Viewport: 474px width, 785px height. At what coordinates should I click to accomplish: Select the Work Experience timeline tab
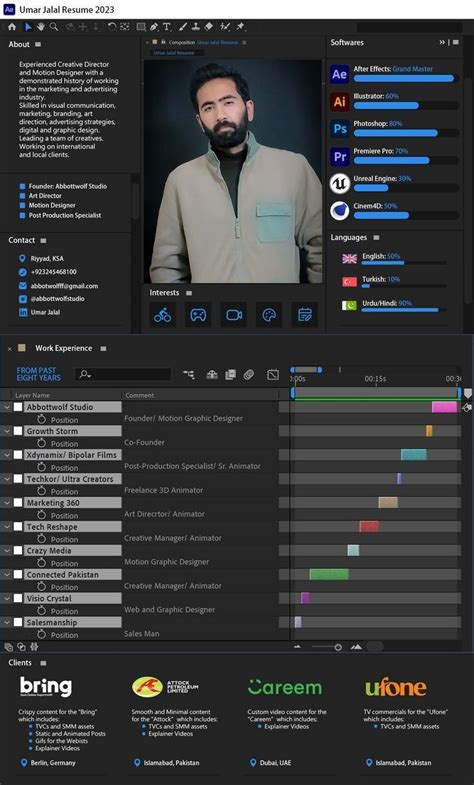click(x=64, y=348)
